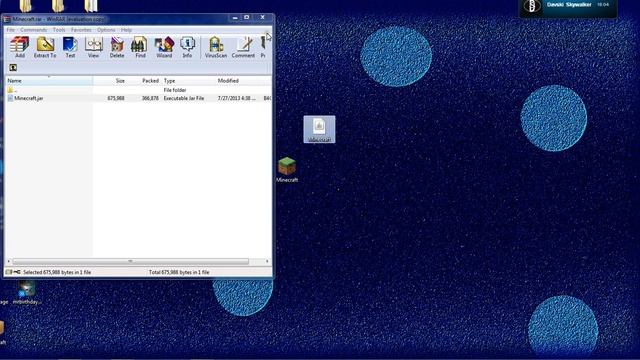The height and width of the screenshot is (360, 640).
Task: Select the Delete toolbar icon
Action: pyautogui.click(x=117, y=47)
